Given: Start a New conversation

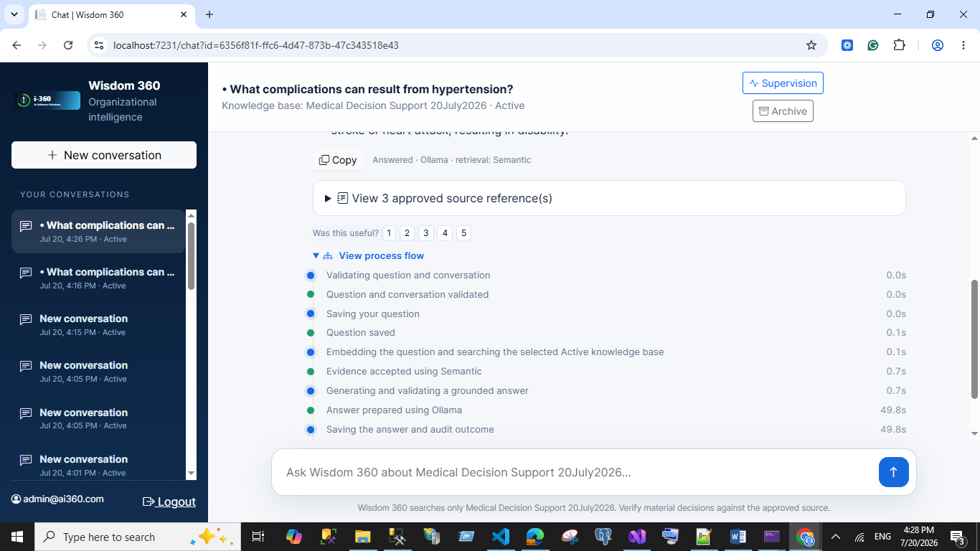Looking at the screenshot, I should 104,155.
